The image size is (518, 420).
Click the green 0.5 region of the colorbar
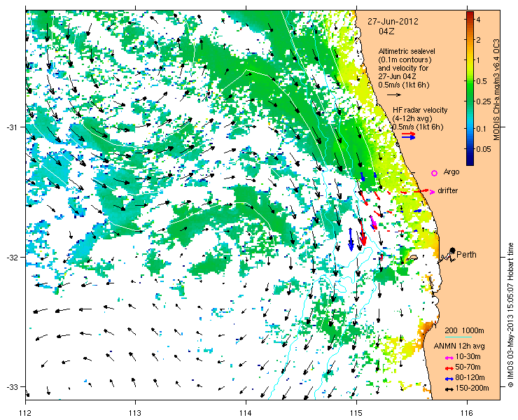coord(470,81)
